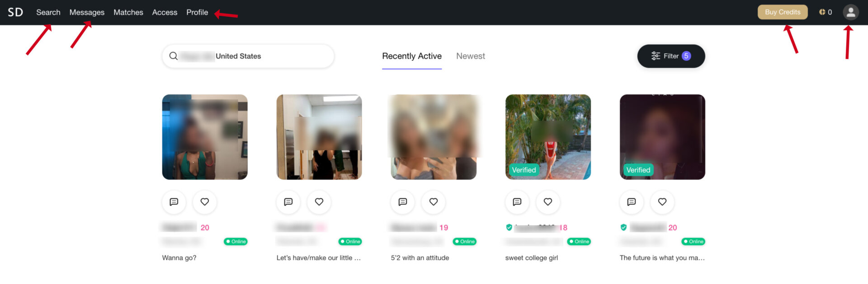Open the Search menu item
Viewport: 868px width, 284px height.
tap(48, 12)
